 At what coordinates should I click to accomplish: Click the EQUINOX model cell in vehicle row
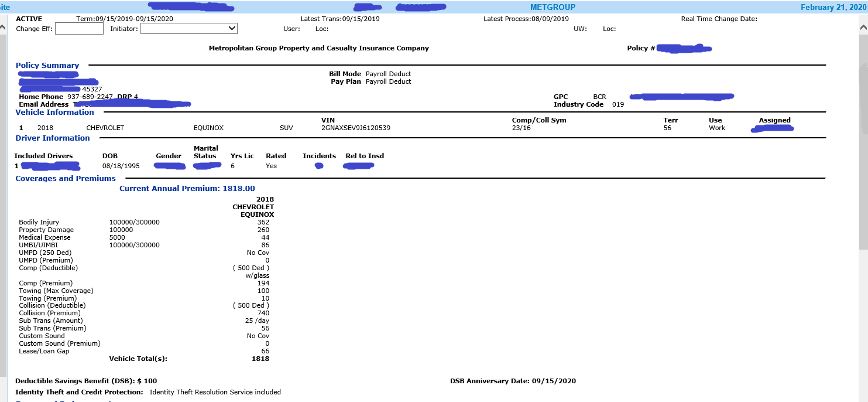pyautogui.click(x=208, y=128)
